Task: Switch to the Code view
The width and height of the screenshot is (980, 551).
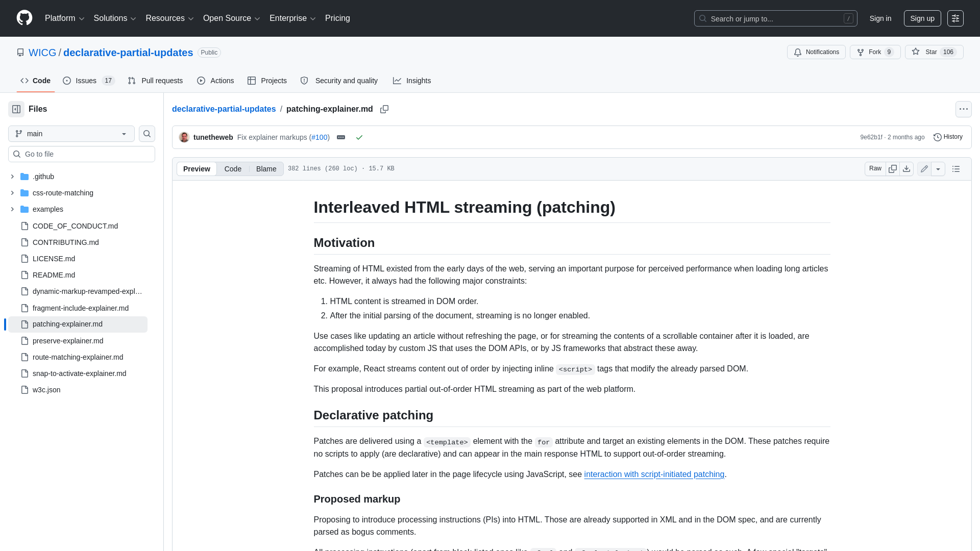Action: (233, 169)
